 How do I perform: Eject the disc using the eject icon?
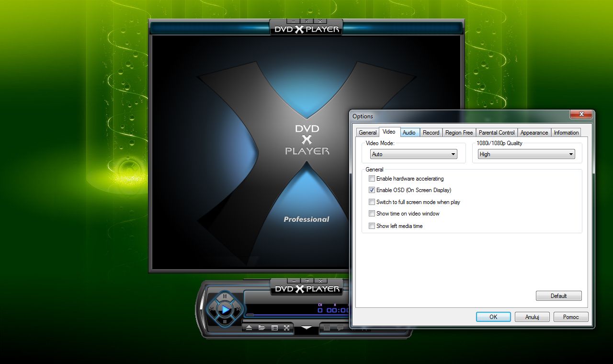coord(249,328)
